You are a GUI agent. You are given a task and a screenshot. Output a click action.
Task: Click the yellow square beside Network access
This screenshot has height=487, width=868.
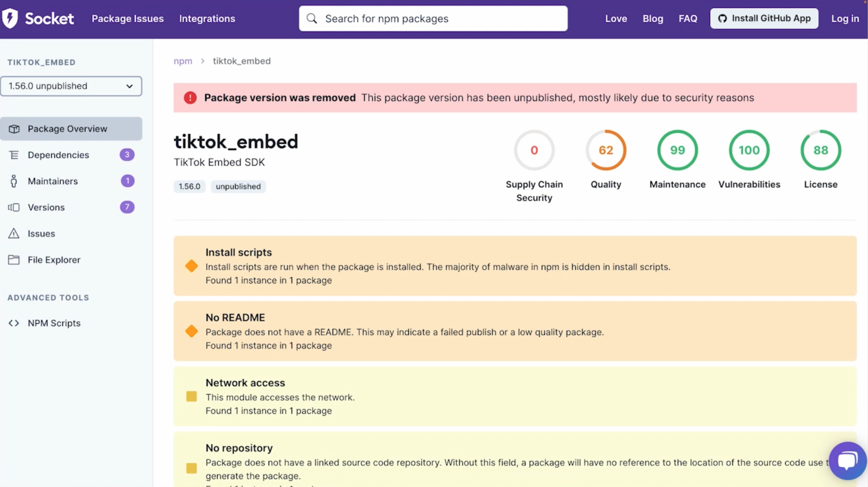coord(191,397)
